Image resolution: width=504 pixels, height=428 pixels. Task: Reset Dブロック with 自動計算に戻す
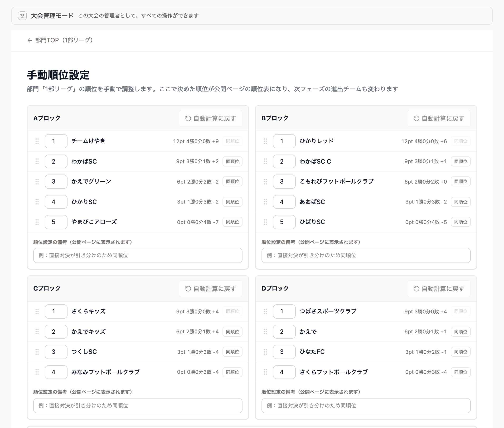coord(439,288)
